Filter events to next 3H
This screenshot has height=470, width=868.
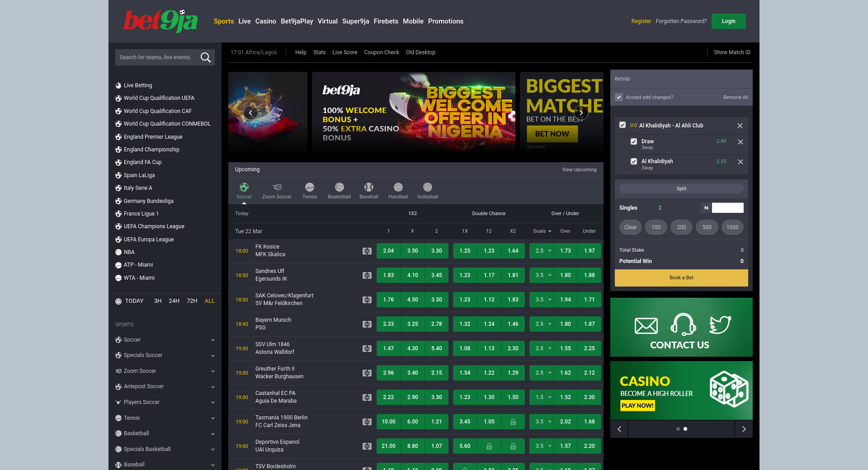pos(158,301)
